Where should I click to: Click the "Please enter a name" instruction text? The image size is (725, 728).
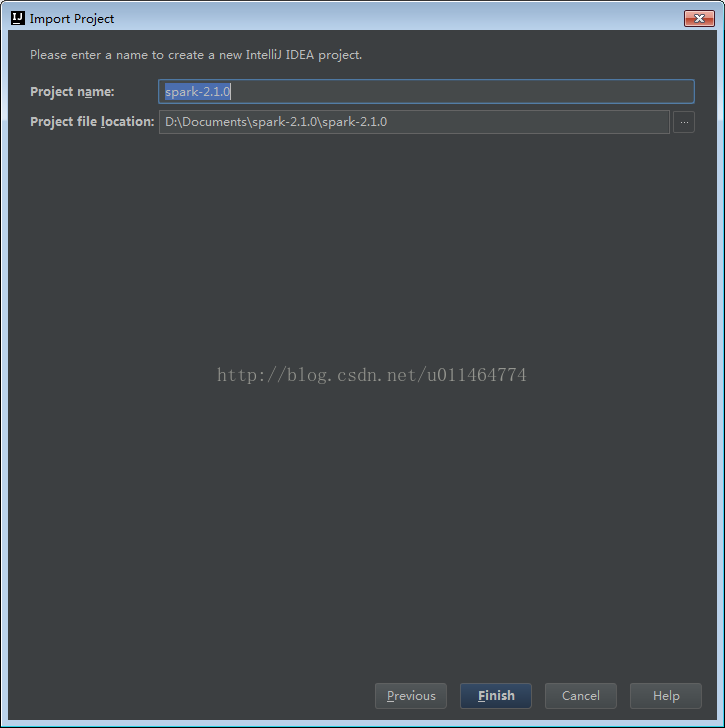(x=196, y=55)
